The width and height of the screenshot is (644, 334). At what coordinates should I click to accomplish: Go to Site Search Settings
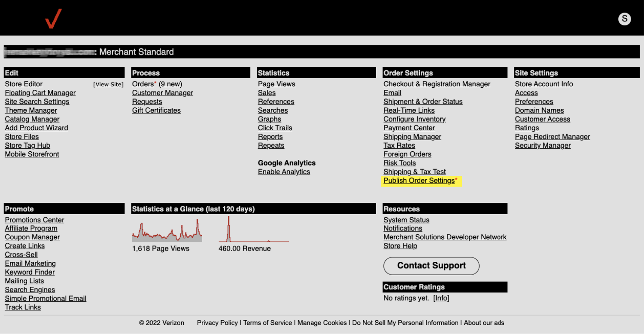tap(37, 101)
